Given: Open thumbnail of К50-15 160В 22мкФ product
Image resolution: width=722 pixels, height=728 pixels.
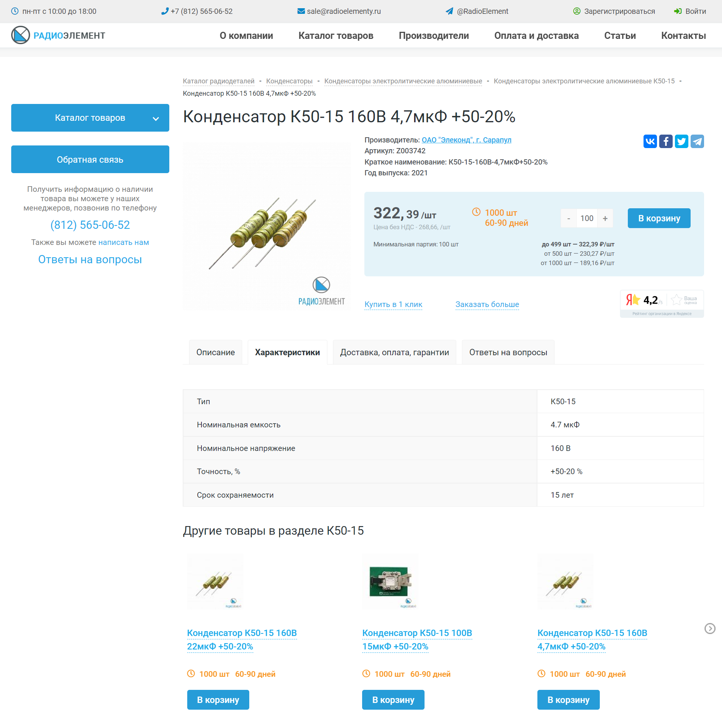Looking at the screenshot, I should coord(215,581).
